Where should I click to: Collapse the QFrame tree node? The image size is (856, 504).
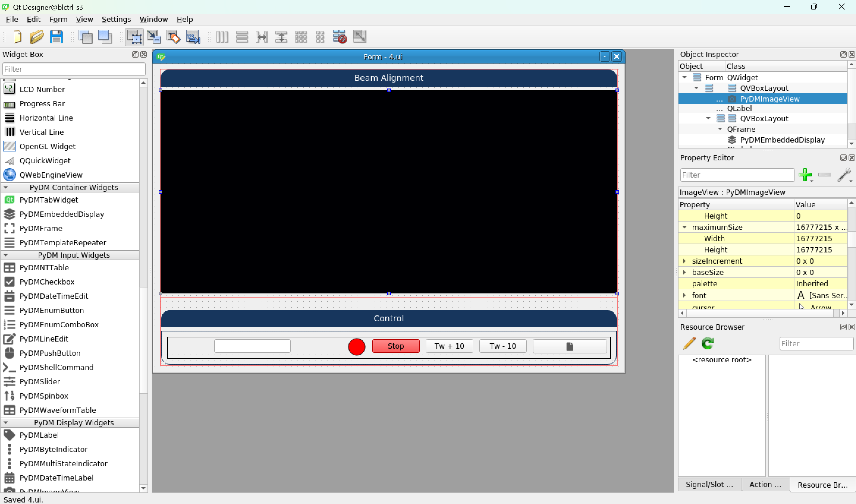(x=720, y=129)
